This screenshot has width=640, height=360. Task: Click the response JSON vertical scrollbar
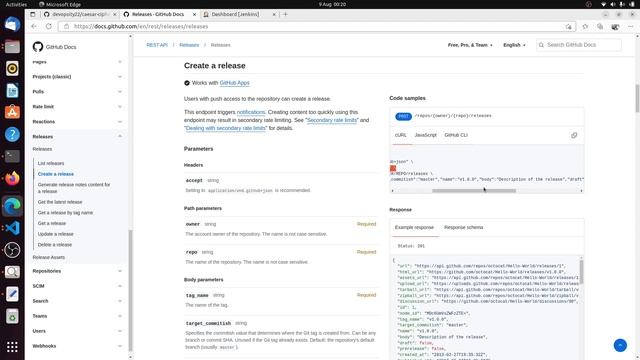click(x=581, y=271)
